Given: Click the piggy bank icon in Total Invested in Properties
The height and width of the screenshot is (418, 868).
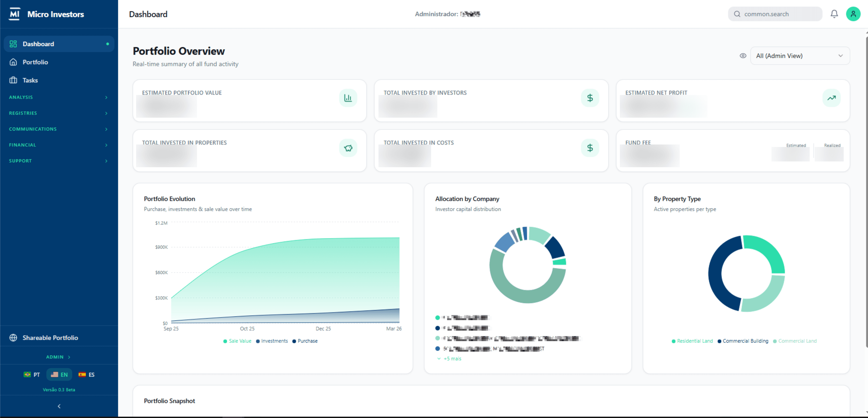Looking at the screenshot, I should 348,148.
